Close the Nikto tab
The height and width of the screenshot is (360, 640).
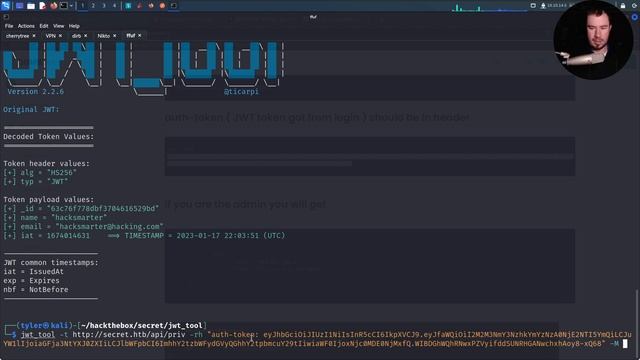115,36
